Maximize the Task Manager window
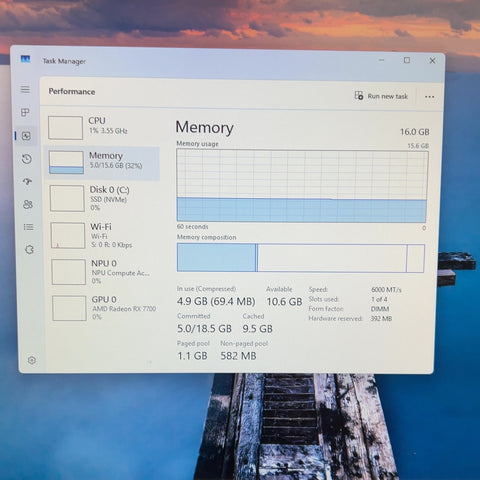The height and width of the screenshot is (480, 480). coord(407,60)
